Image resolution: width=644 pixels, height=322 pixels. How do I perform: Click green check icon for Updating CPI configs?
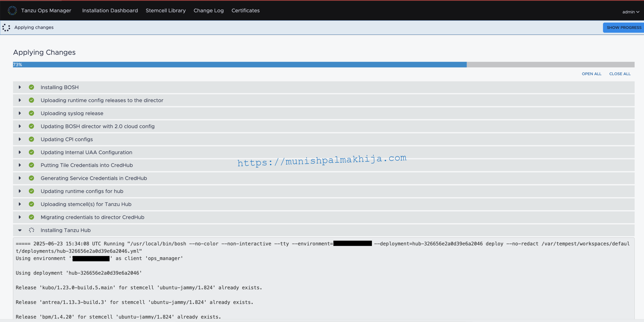[31, 139]
